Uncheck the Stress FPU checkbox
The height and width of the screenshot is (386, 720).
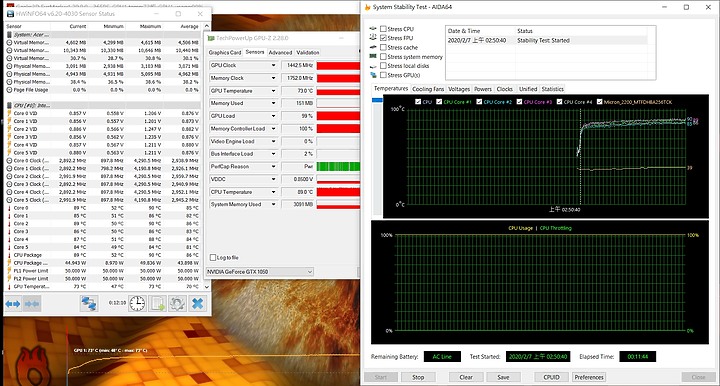click(383, 38)
